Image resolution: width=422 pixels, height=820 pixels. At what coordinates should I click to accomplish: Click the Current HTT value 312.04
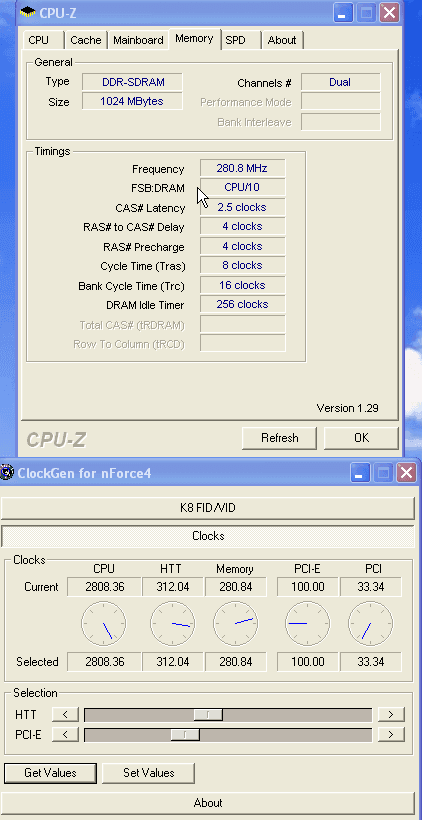[x=173, y=587]
